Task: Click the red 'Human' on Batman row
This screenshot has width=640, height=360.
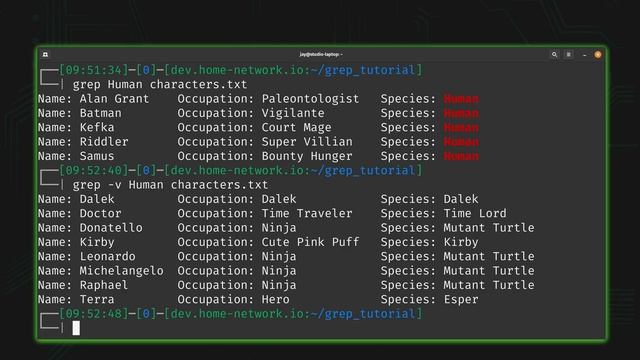Action: pos(461,113)
